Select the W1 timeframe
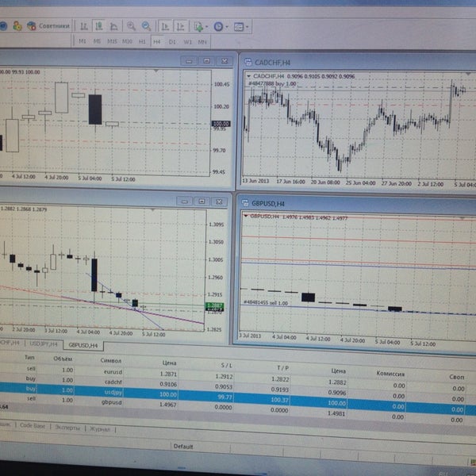476x476 pixels. coord(187,42)
